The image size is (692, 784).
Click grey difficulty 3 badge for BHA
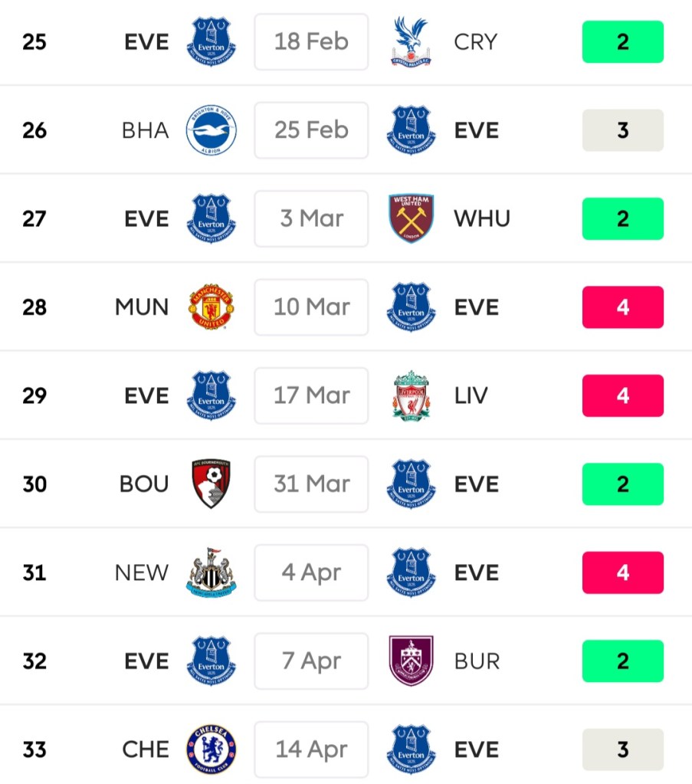622,130
